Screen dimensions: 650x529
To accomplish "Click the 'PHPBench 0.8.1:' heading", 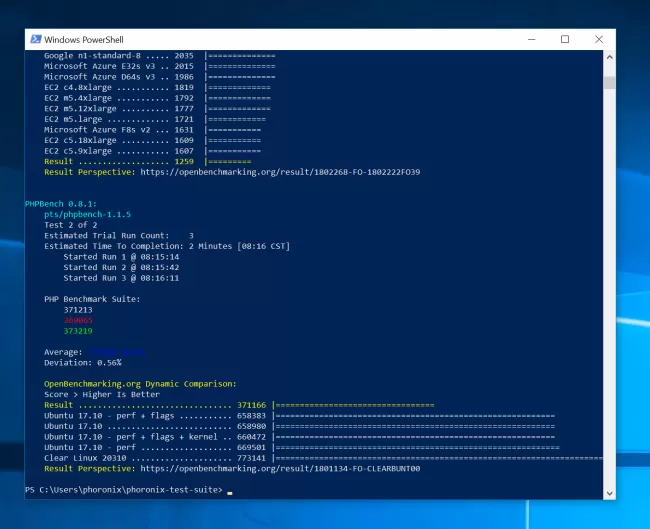I will click(61, 204).
